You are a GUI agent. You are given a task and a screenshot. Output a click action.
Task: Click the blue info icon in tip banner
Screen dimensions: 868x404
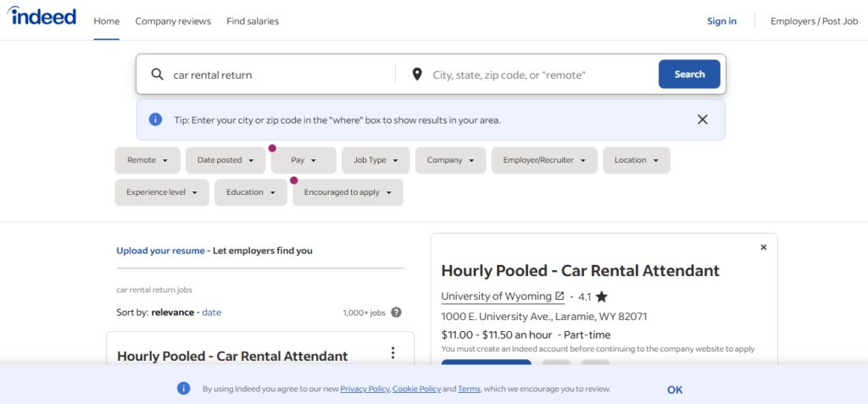tap(156, 119)
